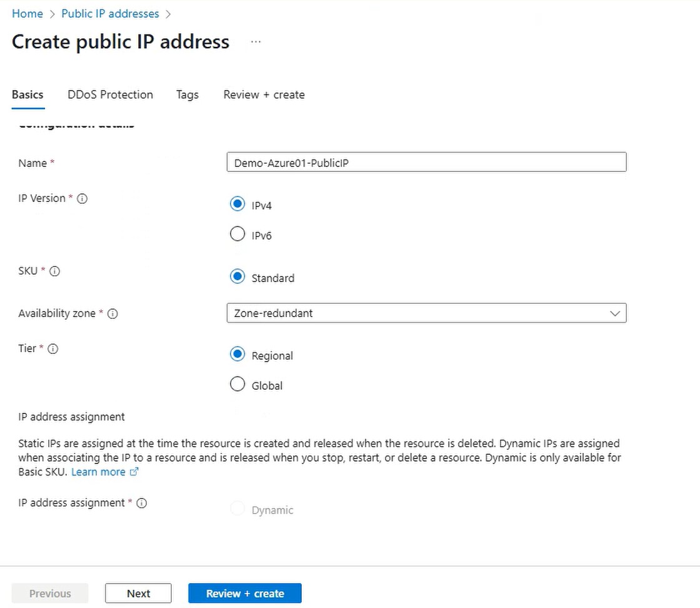
Task: Select the Standard SKU radio button
Action: point(237,276)
